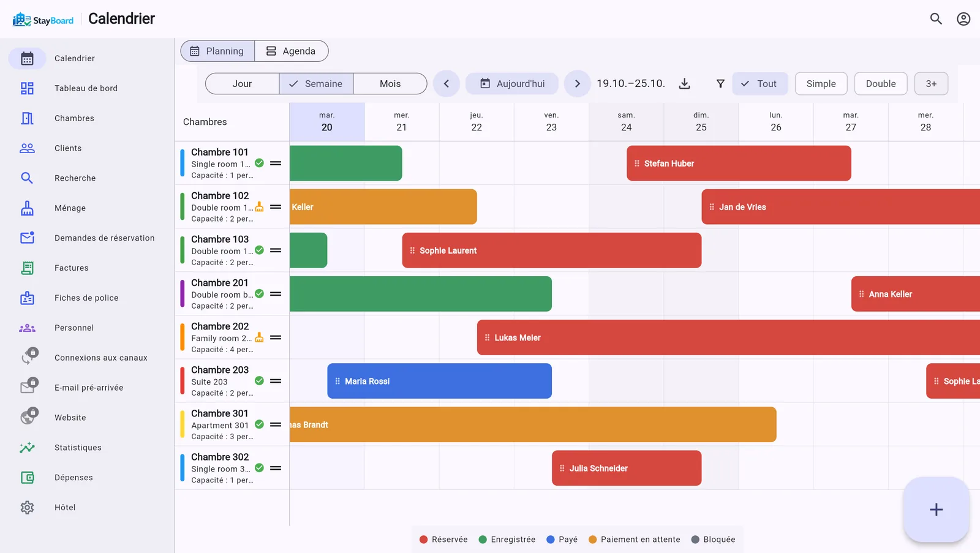Toggle the 3+ room filter

click(931, 84)
